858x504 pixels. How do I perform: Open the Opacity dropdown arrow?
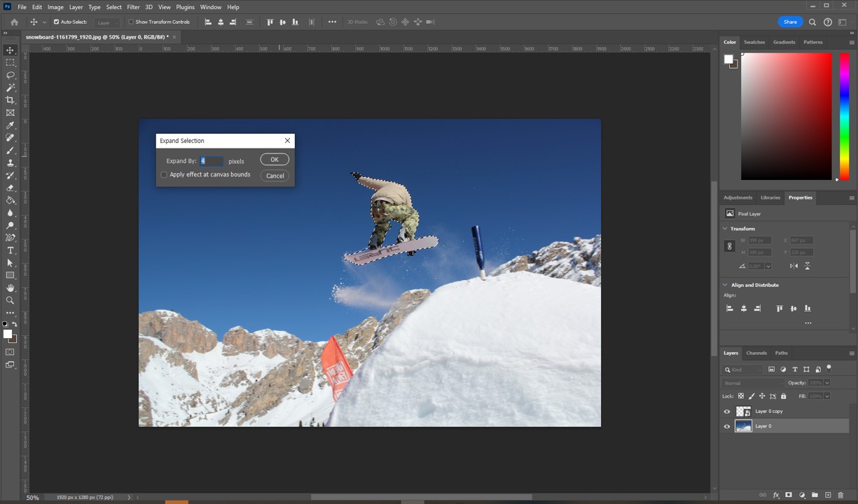tap(827, 383)
